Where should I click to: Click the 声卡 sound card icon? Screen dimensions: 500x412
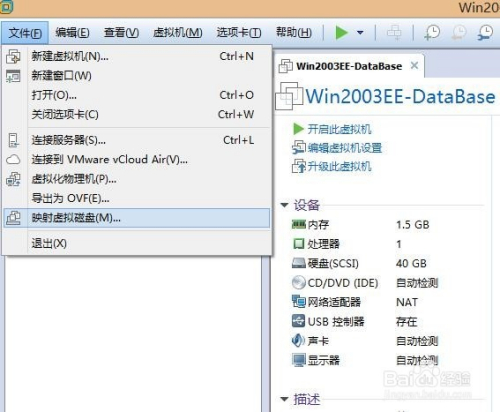(298, 340)
